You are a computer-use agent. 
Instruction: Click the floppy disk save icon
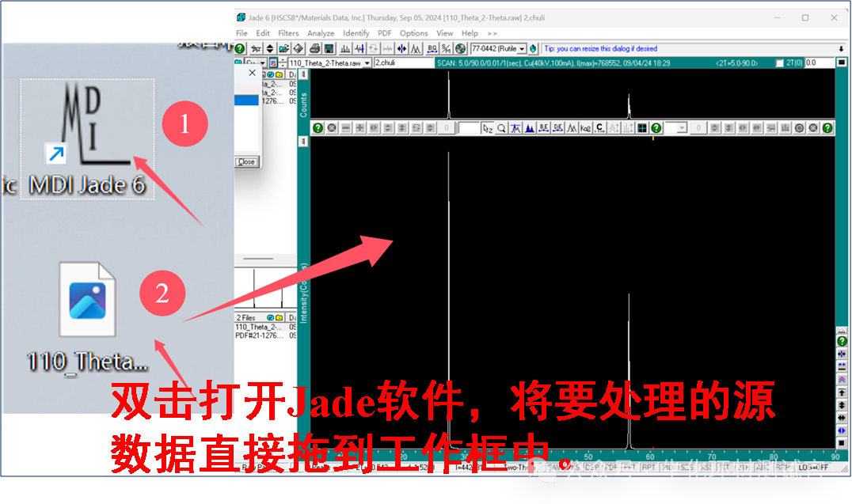(x=329, y=49)
